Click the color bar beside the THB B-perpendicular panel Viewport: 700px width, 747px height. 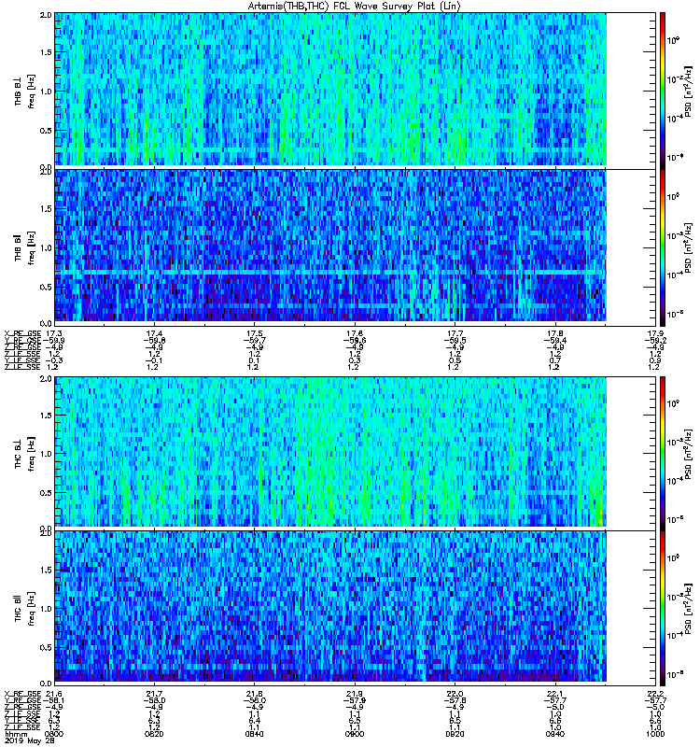click(x=663, y=91)
